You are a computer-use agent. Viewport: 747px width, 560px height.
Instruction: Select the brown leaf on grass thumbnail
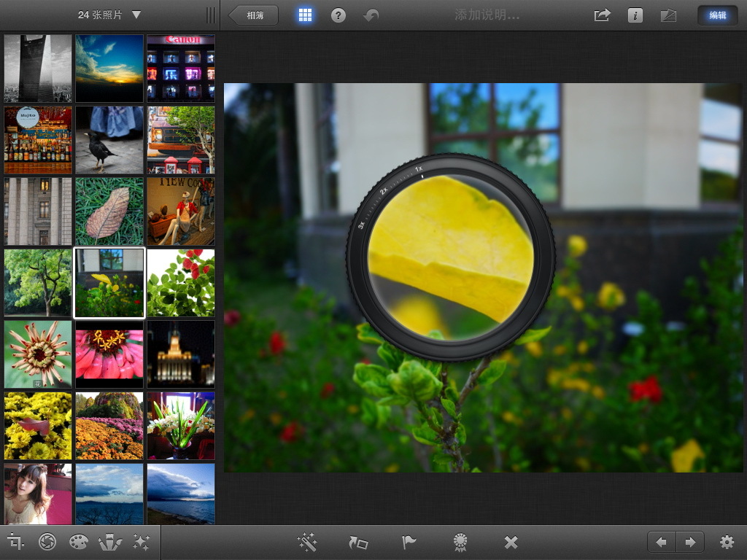coord(109,211)
